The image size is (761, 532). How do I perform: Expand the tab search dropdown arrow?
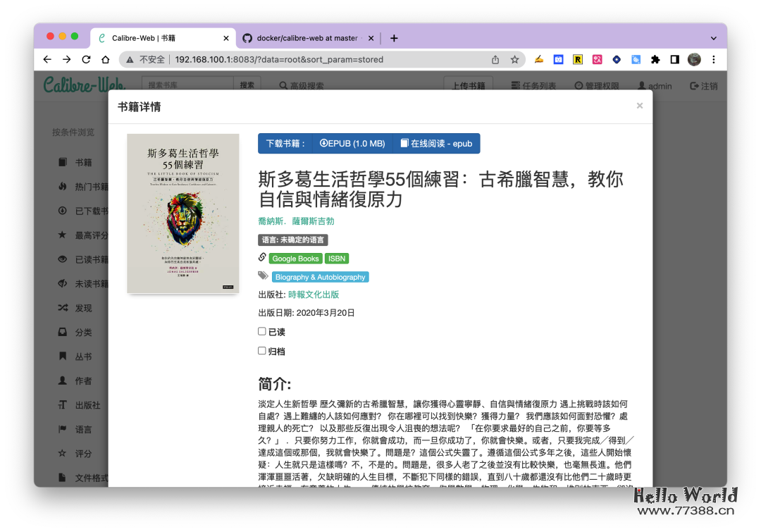713,38
